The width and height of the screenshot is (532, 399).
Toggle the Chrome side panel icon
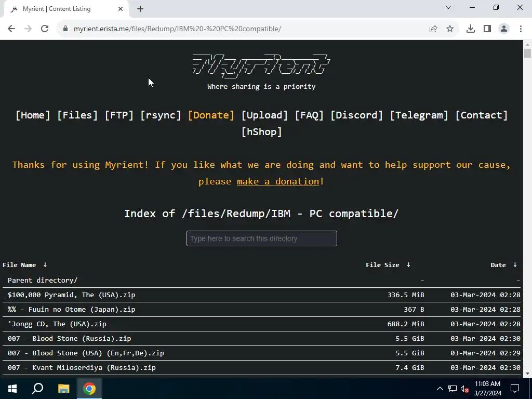click(487, 29)
